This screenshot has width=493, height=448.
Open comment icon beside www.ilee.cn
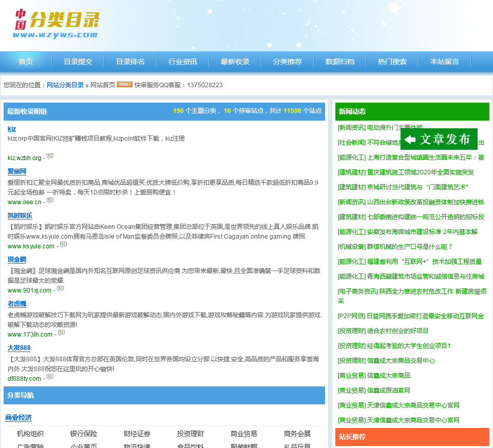click(50, 200)
